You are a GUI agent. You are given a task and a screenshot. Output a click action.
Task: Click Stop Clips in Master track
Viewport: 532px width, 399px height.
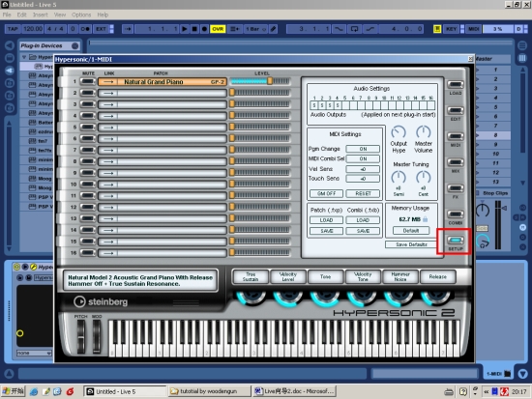pos(495,193)
